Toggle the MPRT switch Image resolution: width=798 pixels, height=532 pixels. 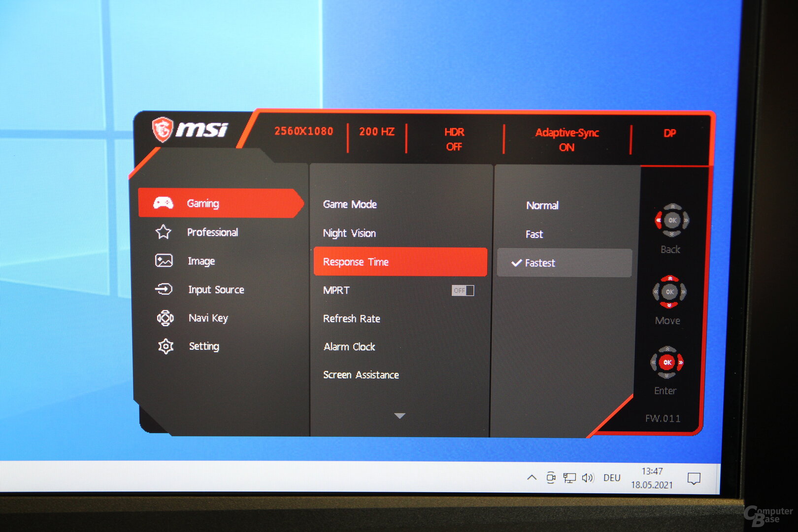click(463, 291)
